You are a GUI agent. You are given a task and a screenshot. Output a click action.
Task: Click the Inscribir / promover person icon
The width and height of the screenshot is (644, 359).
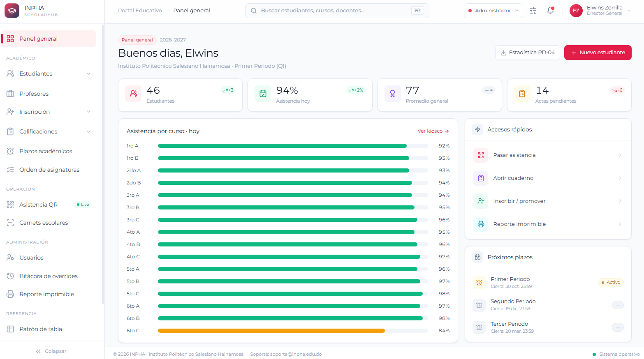481,201
